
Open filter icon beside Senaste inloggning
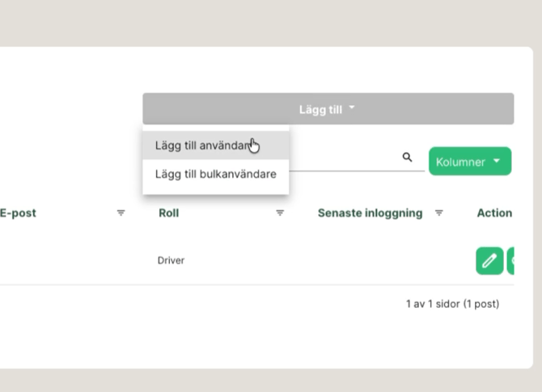click(439, 213)
